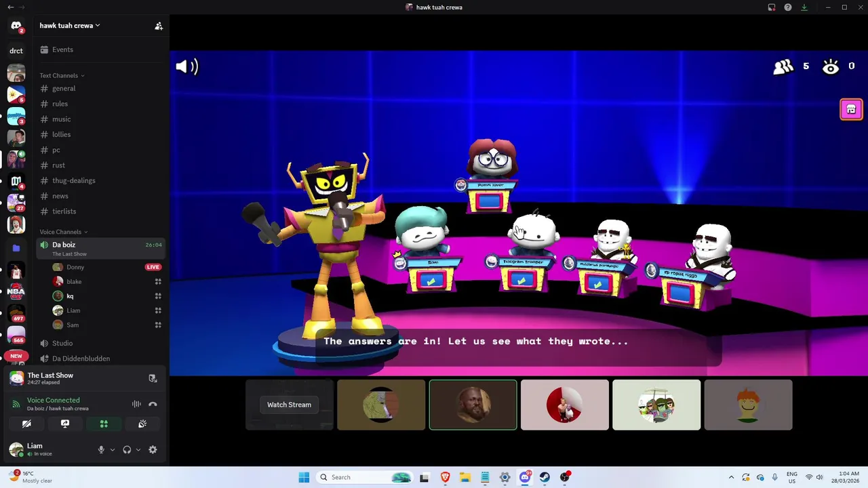
Task: Select the red circular avatar participant tile
Action: [564, 405]
